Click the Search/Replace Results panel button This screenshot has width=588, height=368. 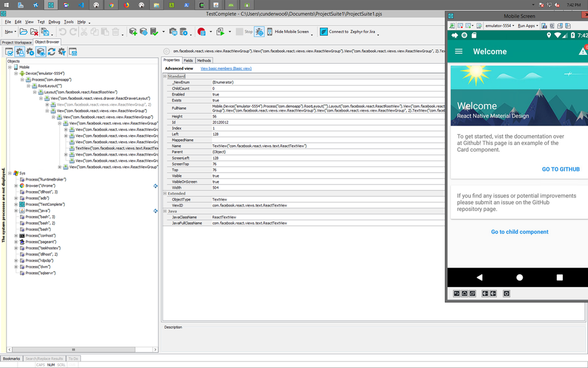[44, 359]
